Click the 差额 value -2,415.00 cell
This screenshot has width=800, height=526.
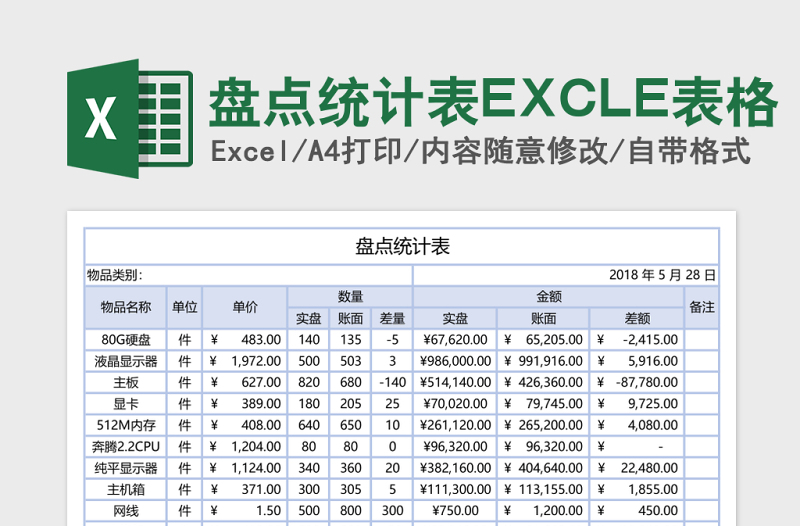pyautogui.click(x=637, y=340)
